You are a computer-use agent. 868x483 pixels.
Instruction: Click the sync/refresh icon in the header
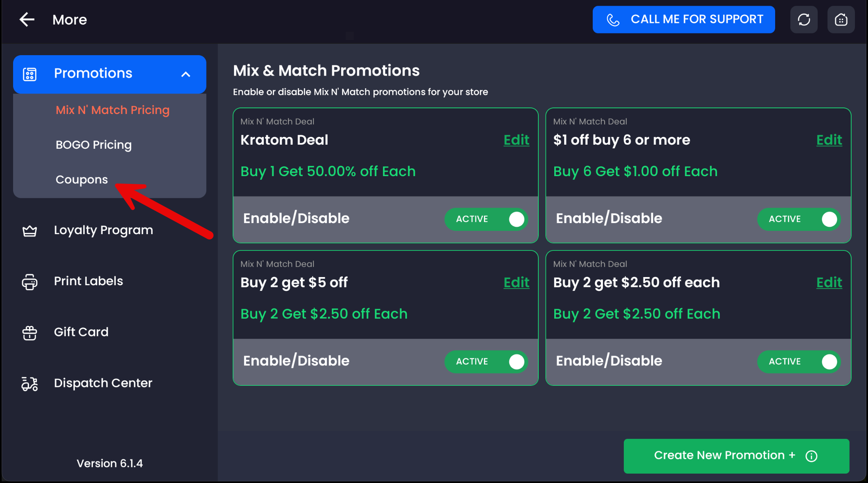coord(804,19)
